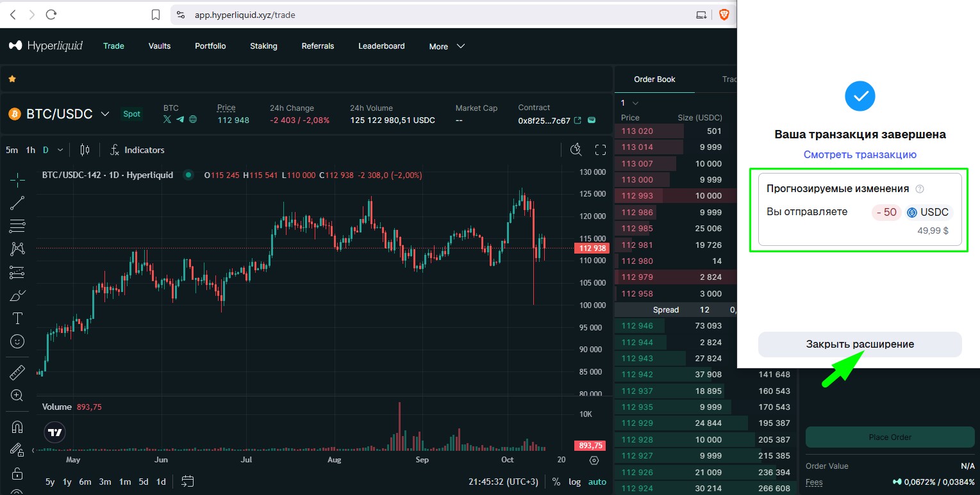Pick the ruler measure tool
The height and width of the screenshot is (495, 980).
tap(17, 373)
